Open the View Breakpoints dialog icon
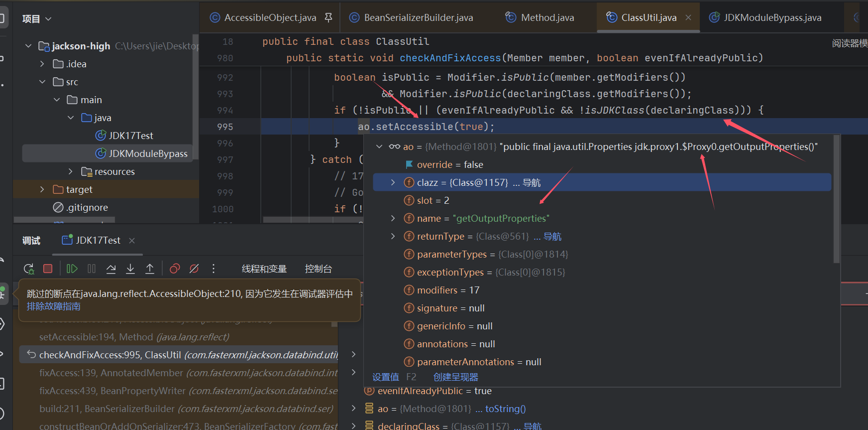 175,269
